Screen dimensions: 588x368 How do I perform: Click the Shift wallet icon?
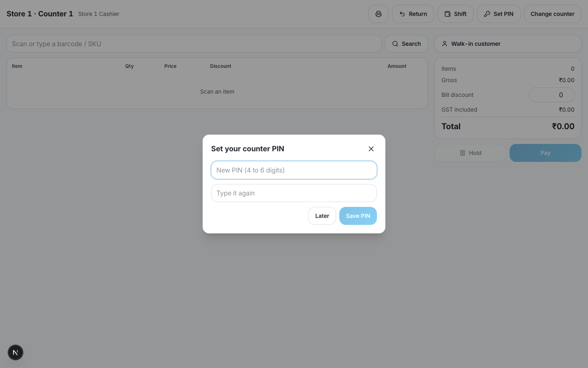pyautogui.click(x=448, y=14)
